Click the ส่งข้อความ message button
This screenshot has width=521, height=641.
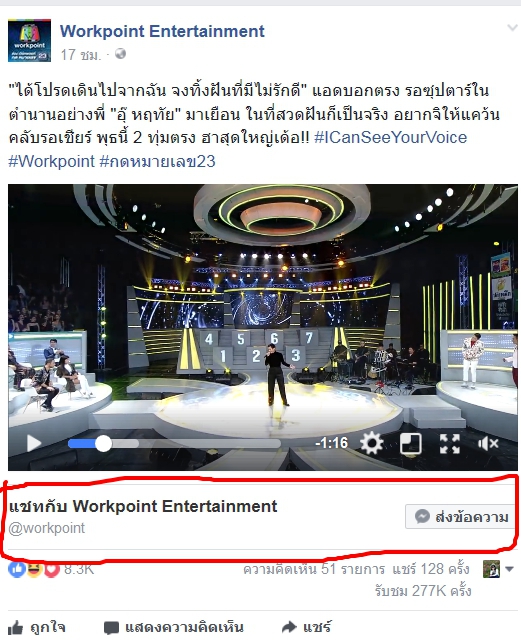click(x=460, y=517)
